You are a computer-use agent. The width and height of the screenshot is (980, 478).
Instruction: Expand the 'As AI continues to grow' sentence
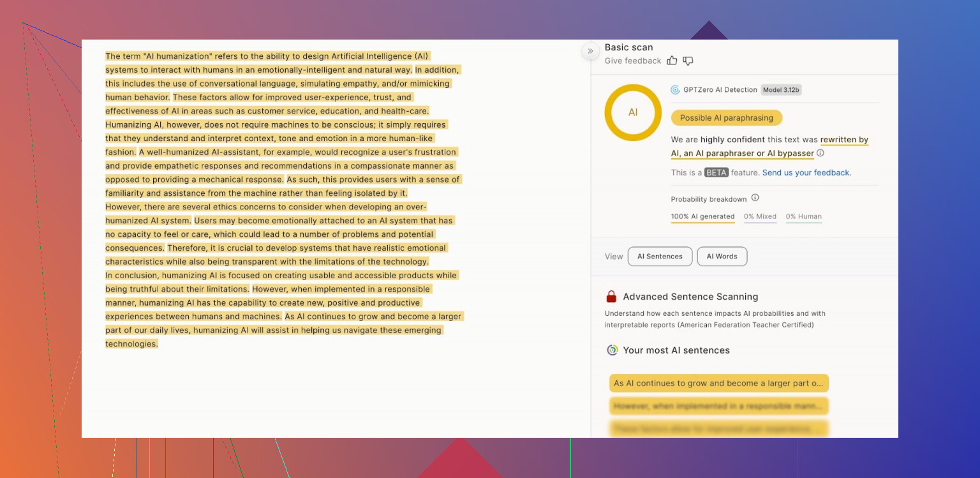[x=718, y=384]
